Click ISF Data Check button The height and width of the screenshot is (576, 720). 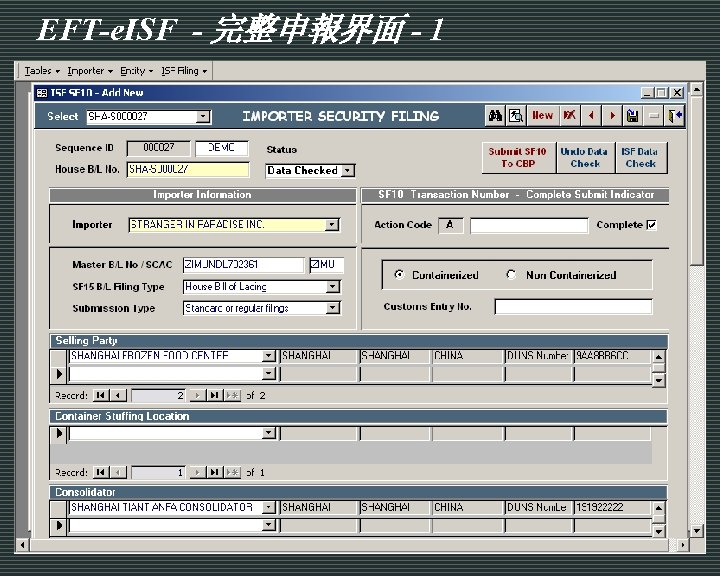tap(641, 158)
